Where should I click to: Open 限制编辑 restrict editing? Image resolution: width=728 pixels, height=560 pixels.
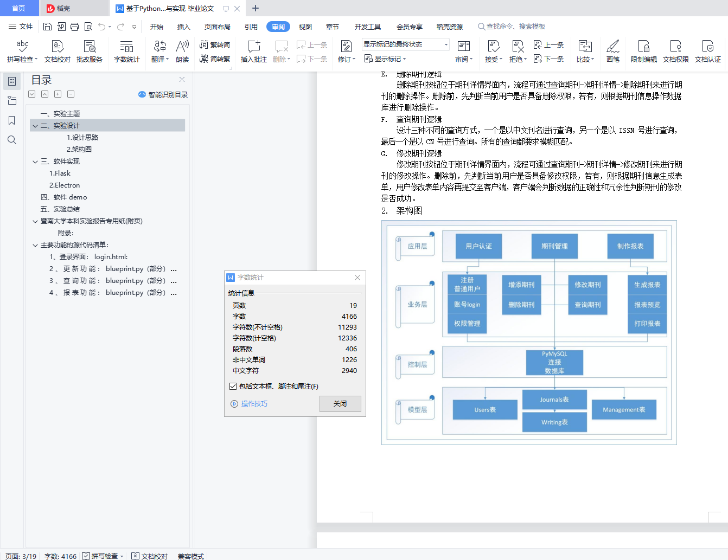tap(644, 51)
